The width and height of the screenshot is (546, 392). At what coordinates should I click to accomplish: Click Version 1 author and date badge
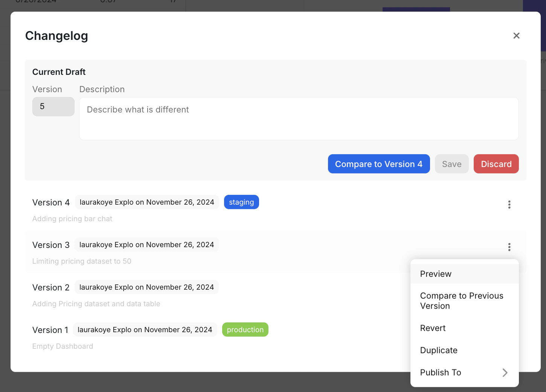pyautogui.click(x=145, y=330)
